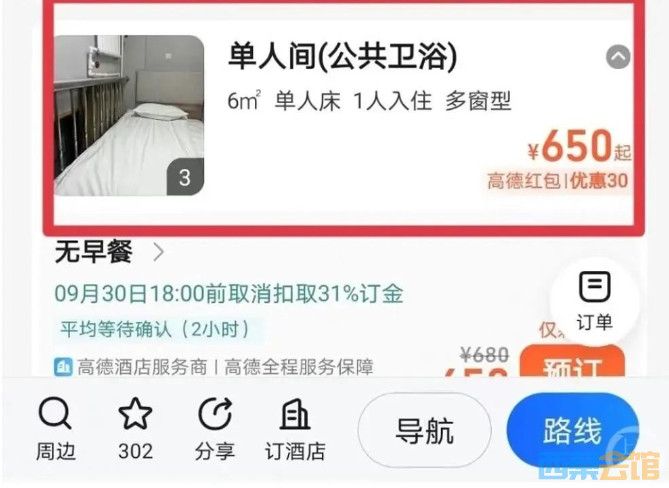Viewport: 669px width, 488px height.
Task: Open the room photo thumbnail
Action: coord(129,115)
